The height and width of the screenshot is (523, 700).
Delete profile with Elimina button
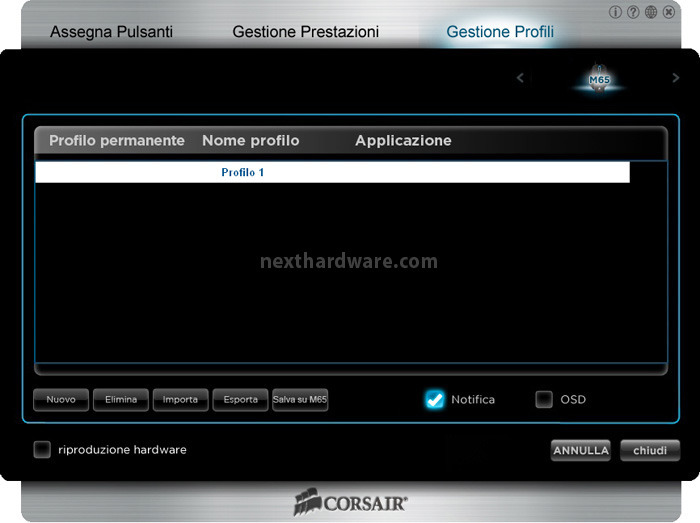[x=121, y=400]
